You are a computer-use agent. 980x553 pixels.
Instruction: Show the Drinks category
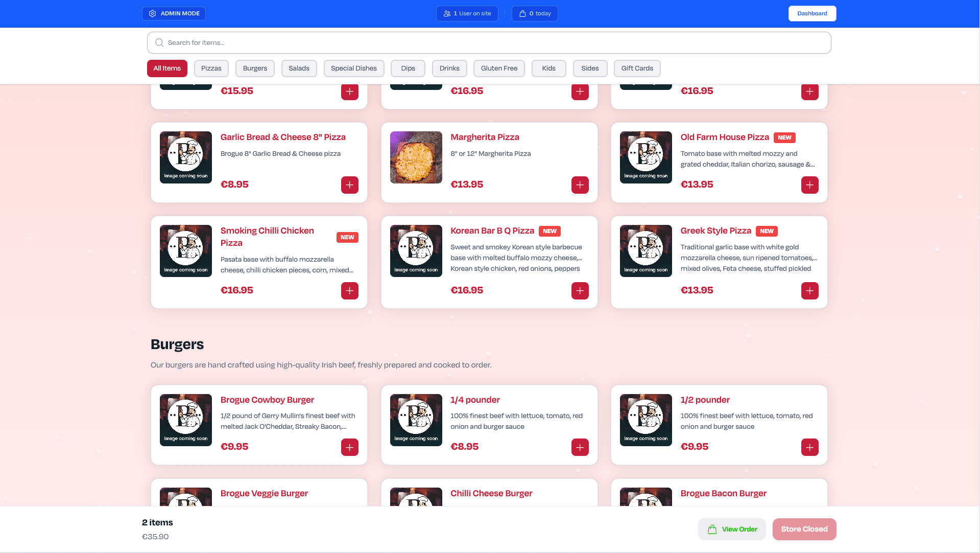449,68
